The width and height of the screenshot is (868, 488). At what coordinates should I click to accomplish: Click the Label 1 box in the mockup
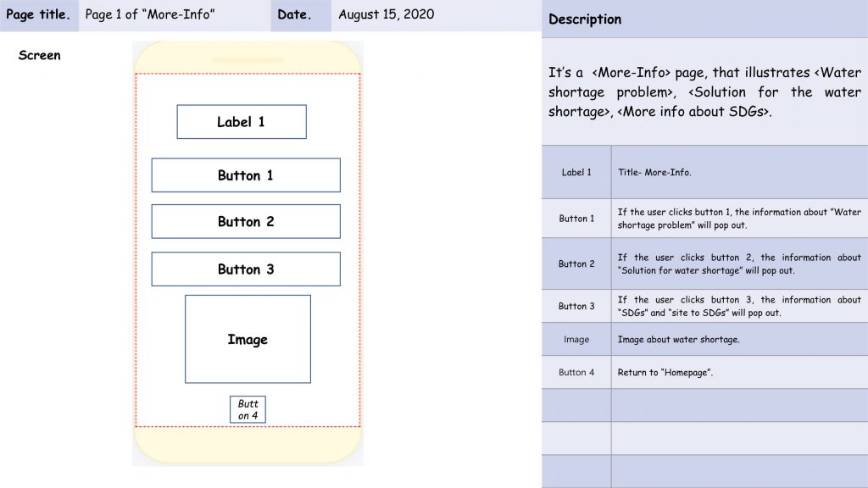242,122
